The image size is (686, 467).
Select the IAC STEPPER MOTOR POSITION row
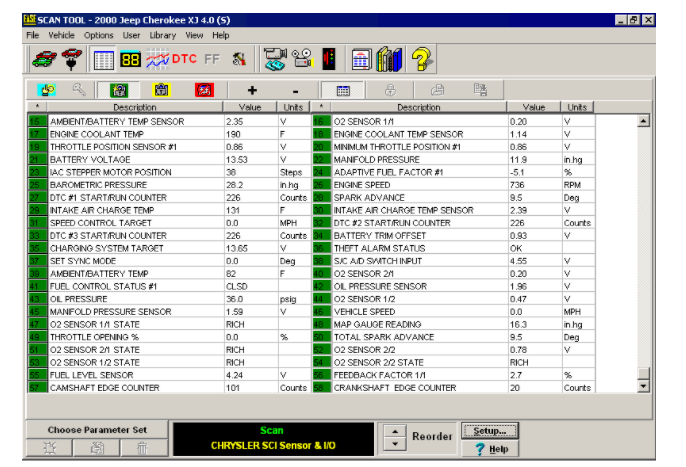coord(169,172)
